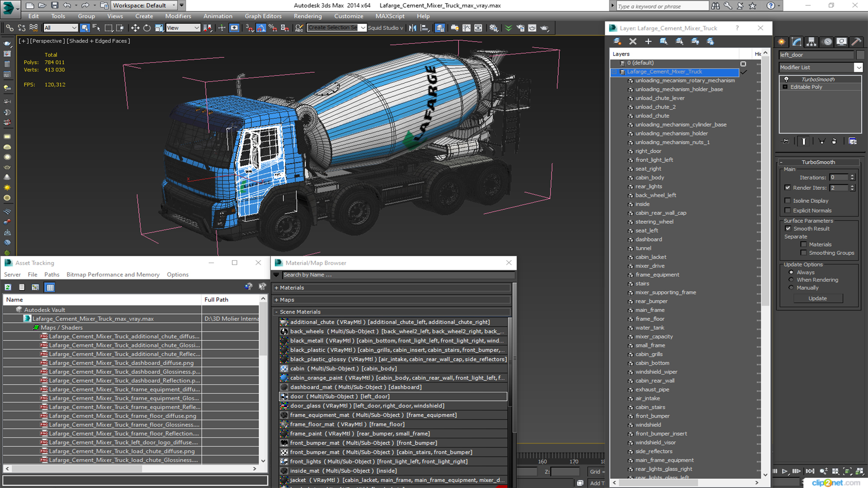The image size is (868, 488).
Task: Open Modify panel tab icon
Action: 797,42
